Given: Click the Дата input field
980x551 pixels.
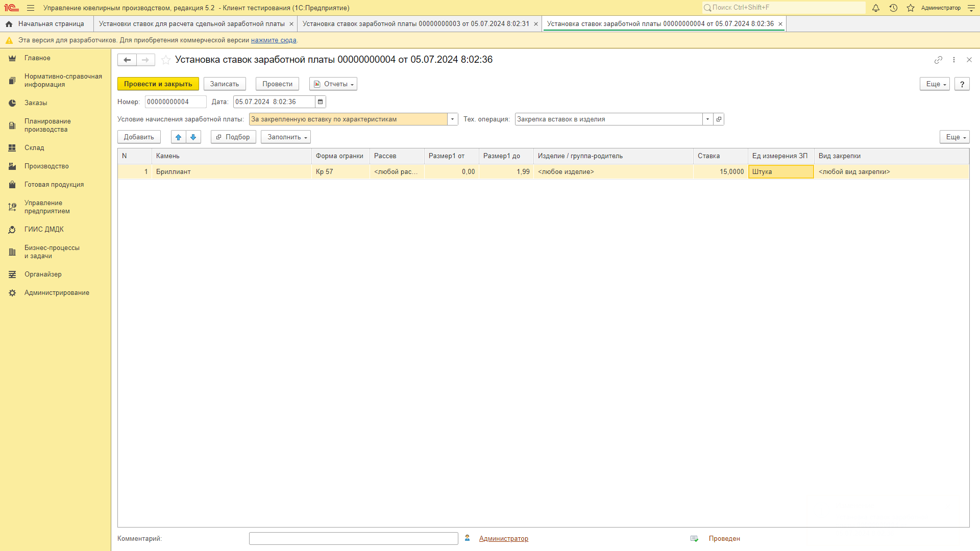Looking at the screenshot, I should coord(274,102).
